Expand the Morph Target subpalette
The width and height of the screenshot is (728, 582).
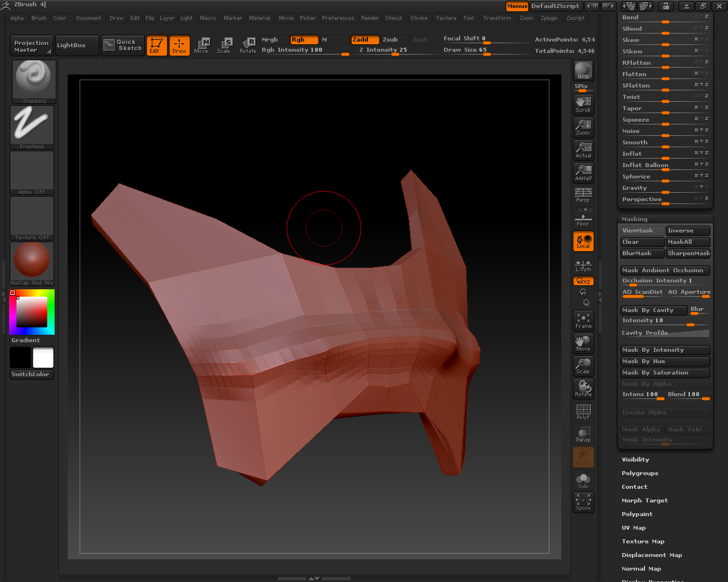645,500
